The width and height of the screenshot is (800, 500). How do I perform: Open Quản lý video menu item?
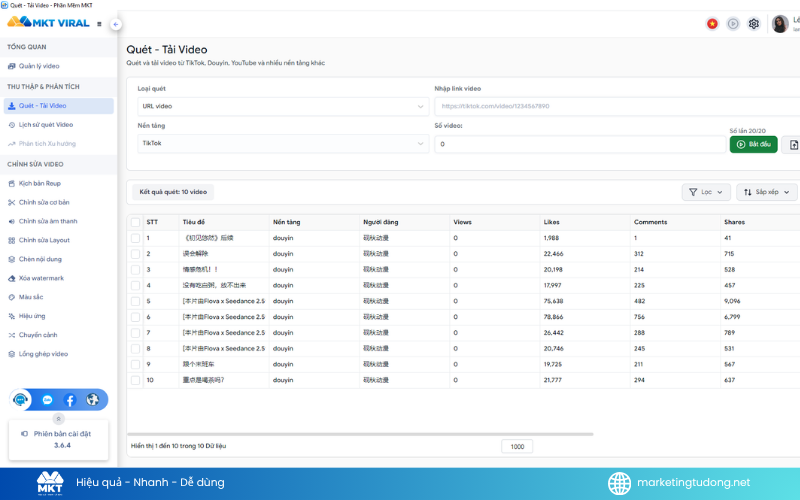click(59, 66)
